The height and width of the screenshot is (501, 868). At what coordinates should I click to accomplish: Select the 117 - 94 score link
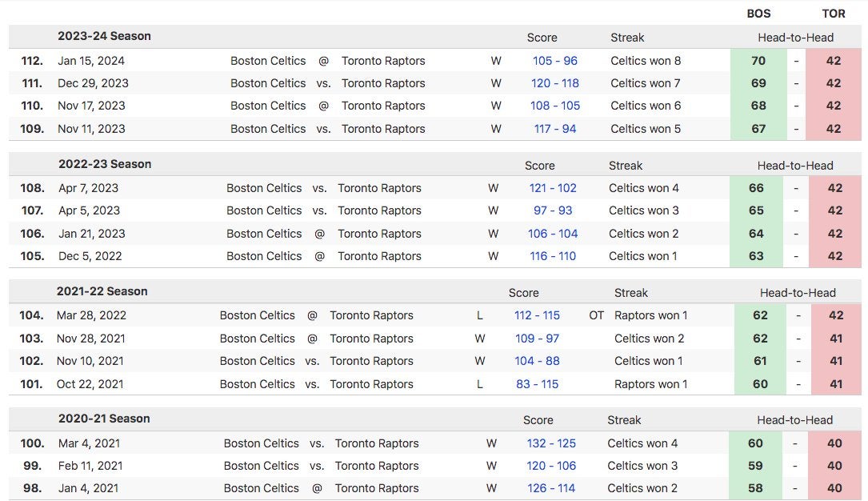click(554, 129)
